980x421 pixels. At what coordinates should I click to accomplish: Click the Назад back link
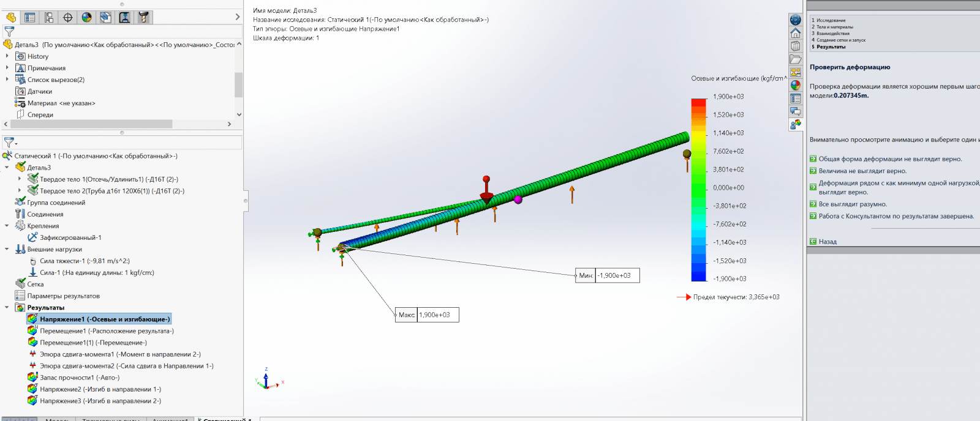(x=827, y=242)
